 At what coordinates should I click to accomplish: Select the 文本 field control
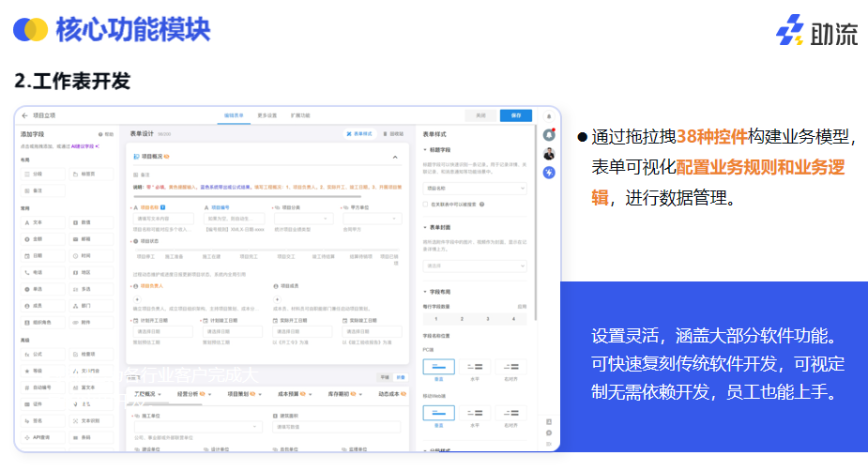point(42,222)
